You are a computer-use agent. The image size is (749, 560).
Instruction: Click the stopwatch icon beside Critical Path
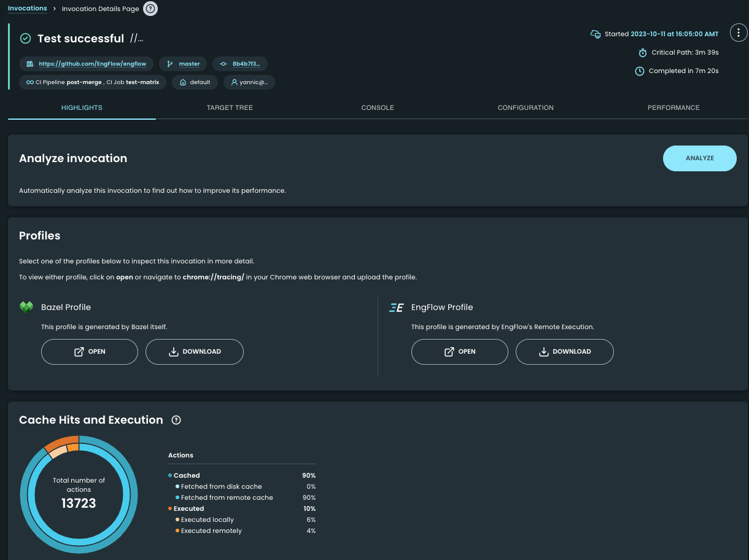pyautogui.click(x=643, y=53)
